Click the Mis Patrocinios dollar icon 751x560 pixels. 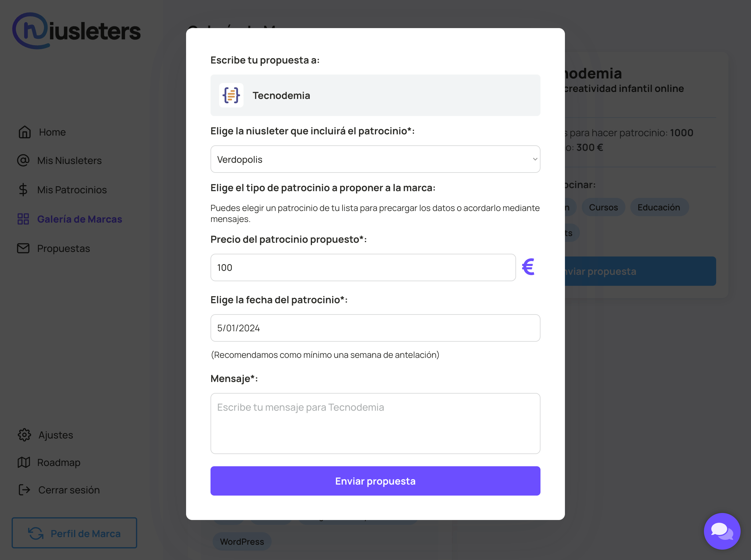(23, 190)
